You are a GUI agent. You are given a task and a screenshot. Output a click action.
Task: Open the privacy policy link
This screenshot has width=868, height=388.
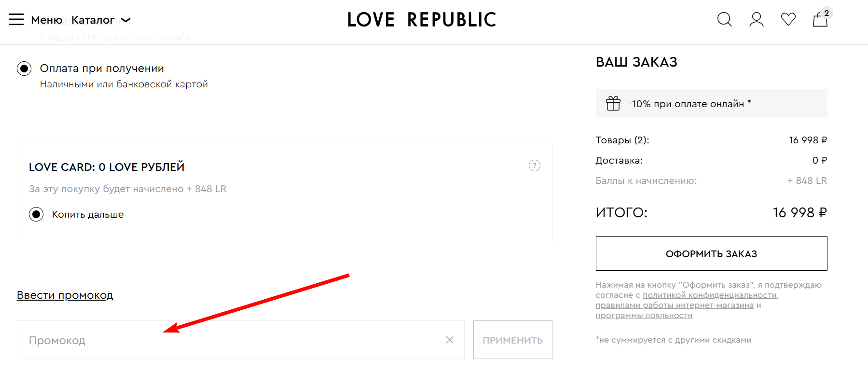710,295
